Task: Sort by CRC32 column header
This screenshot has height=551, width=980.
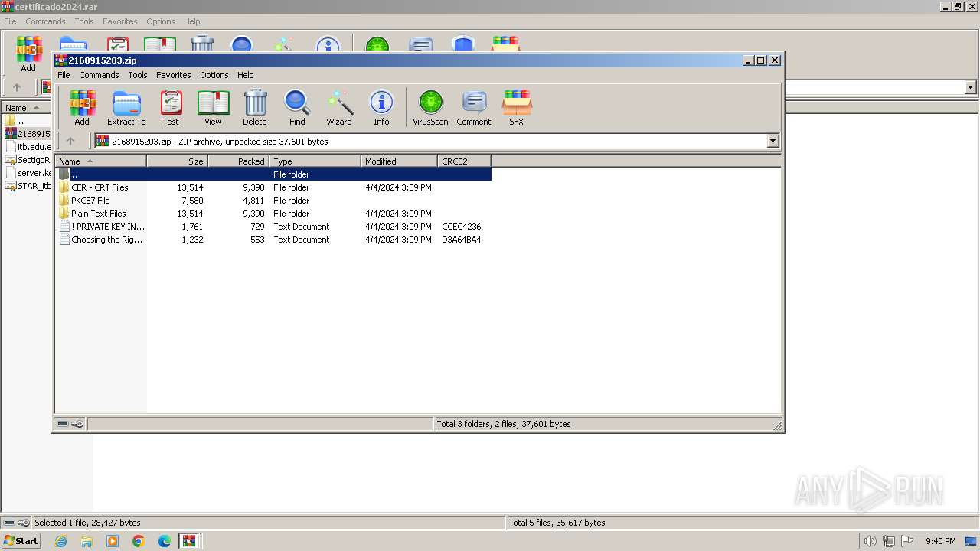Action: click(464, 161)
